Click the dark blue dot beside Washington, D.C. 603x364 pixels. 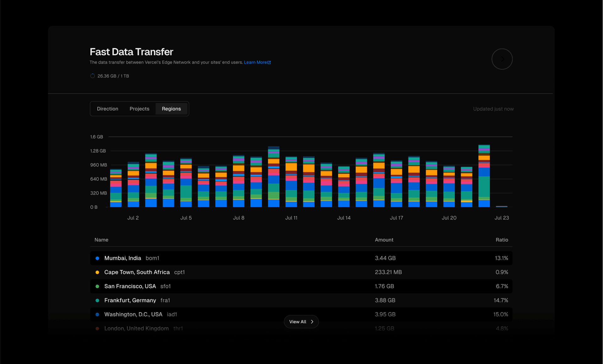click(97, 314)
